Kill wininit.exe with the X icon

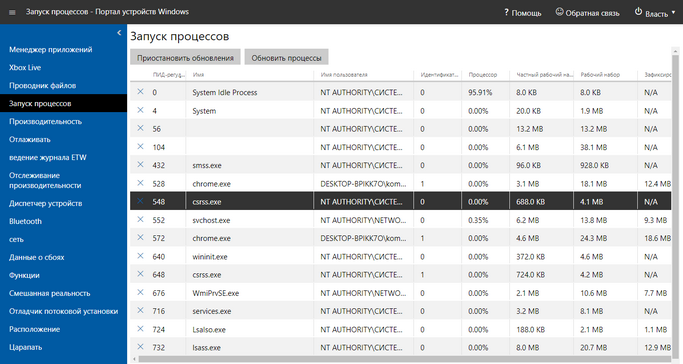[140, 256]
